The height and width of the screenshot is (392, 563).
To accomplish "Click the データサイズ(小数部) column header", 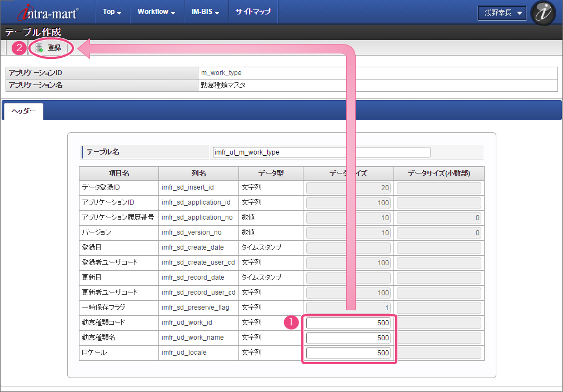I will 439,173.
